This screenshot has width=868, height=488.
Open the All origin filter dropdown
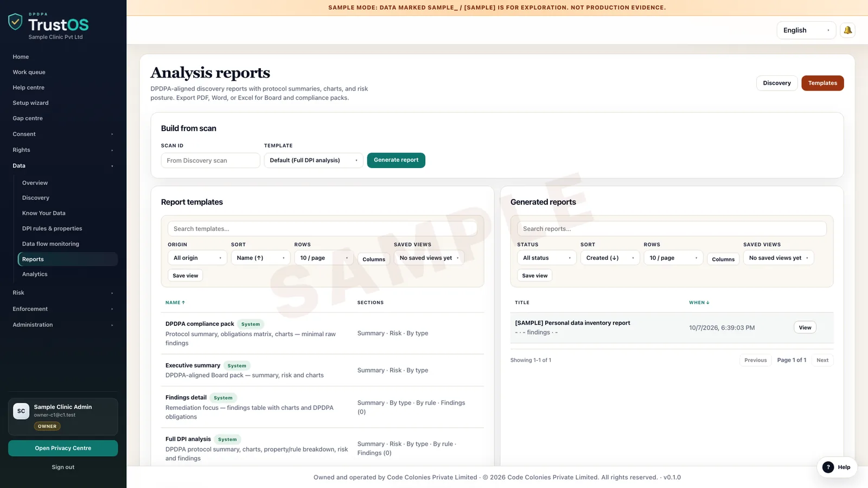[x=197, y=258]
